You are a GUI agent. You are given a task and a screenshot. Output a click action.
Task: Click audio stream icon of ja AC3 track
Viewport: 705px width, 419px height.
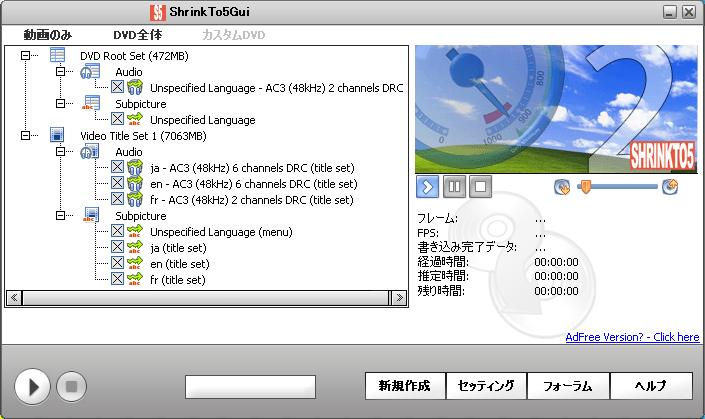[x=135, y=167]
